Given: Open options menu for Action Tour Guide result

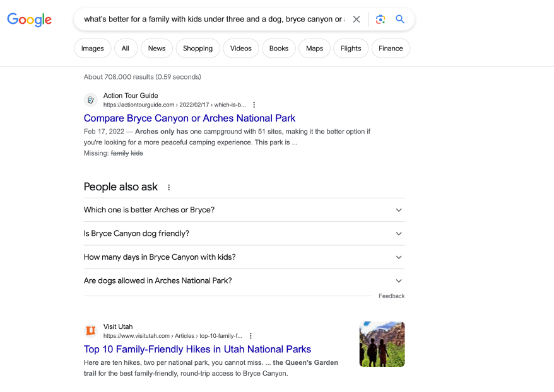Looking at the screenshot, I should (x=254, y=105).
